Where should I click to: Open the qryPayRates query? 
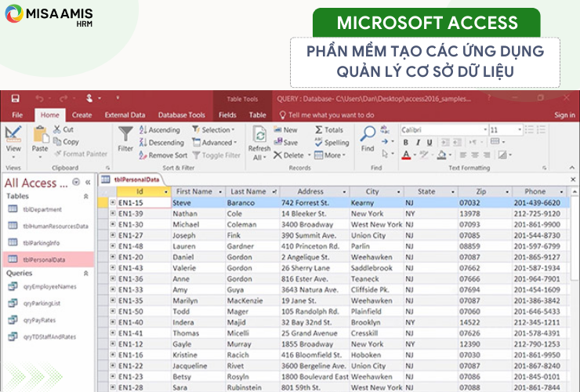[x=39, y=320]
